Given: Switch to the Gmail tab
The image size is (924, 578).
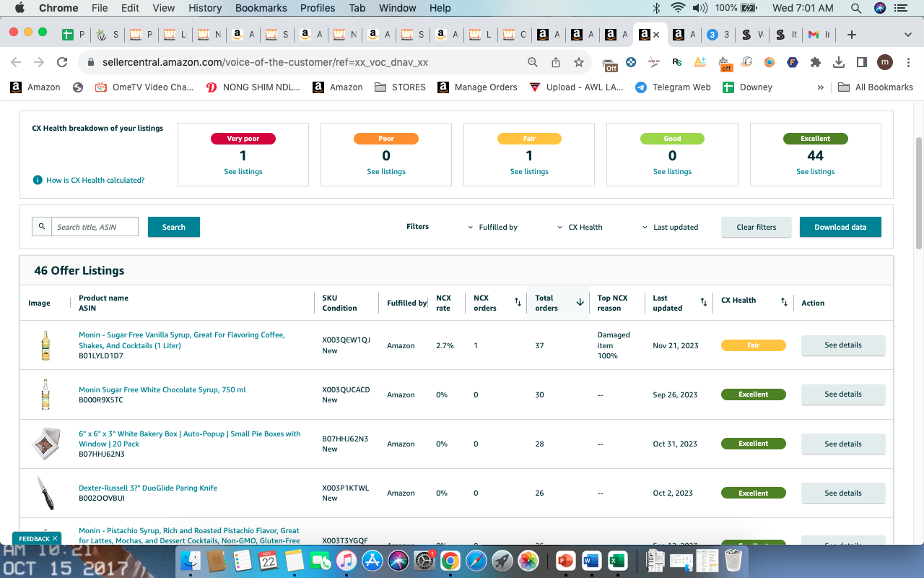Looking at the screenshot, I should (819, 35).
